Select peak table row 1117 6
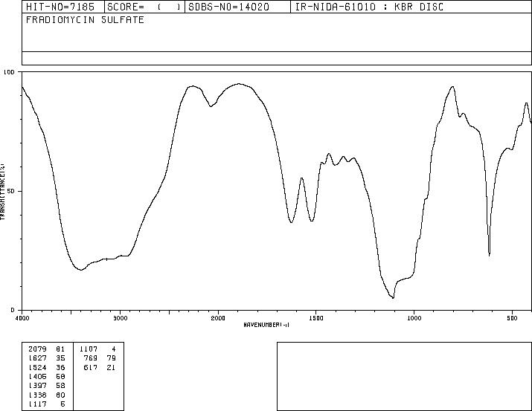 pos(47,404)
